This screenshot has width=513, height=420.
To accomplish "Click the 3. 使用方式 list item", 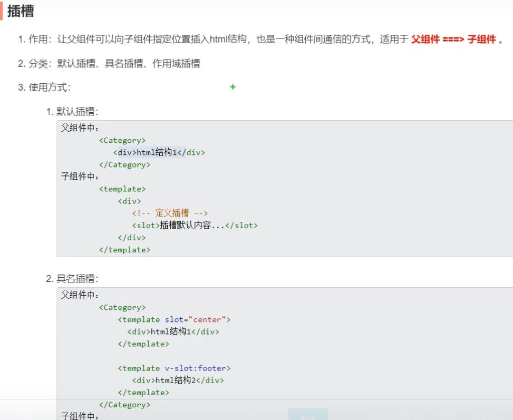I will [x=44, y=87].
